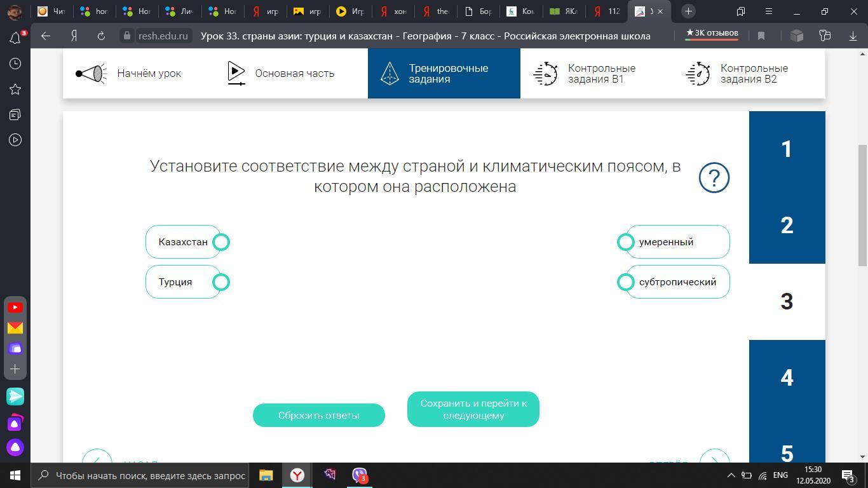Click 'Сбросить ответы' button
This screenshot has width=868, height=488.
click(x=319, y=415)
